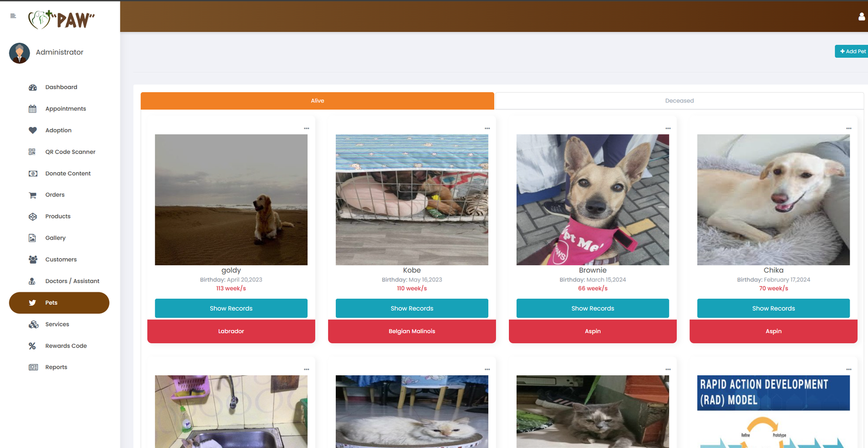
Task: Click the Labrador breed label for goldy
Action: (231, 331)
